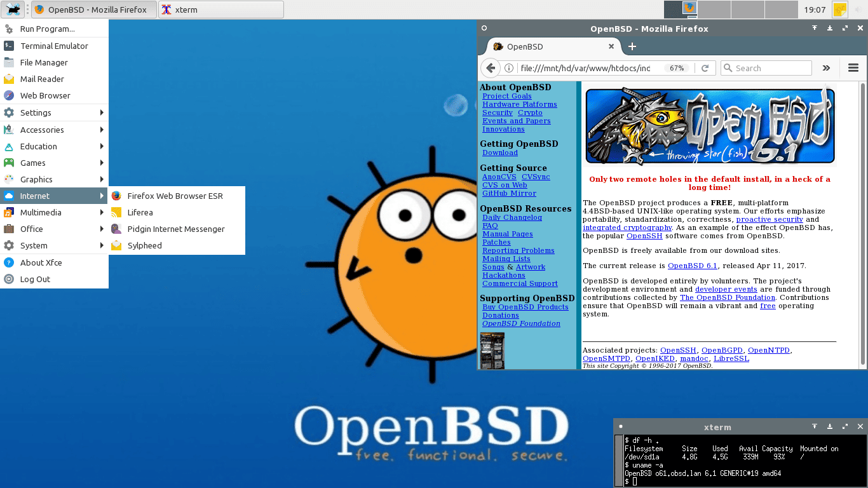Switch to the OpenBSD Firefox tab
This screenshot has height=488, width=868.
(x=553, y=46)
